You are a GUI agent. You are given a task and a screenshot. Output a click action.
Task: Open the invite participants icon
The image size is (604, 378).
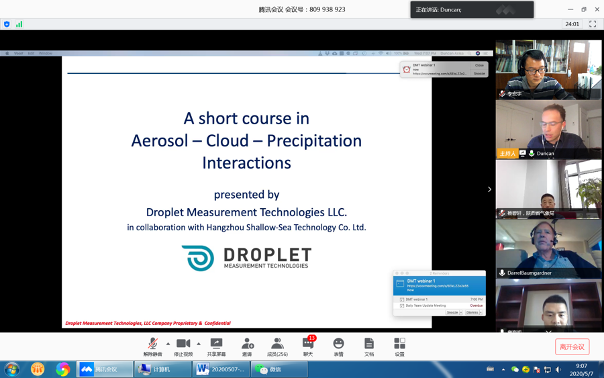tap(247, 346)
